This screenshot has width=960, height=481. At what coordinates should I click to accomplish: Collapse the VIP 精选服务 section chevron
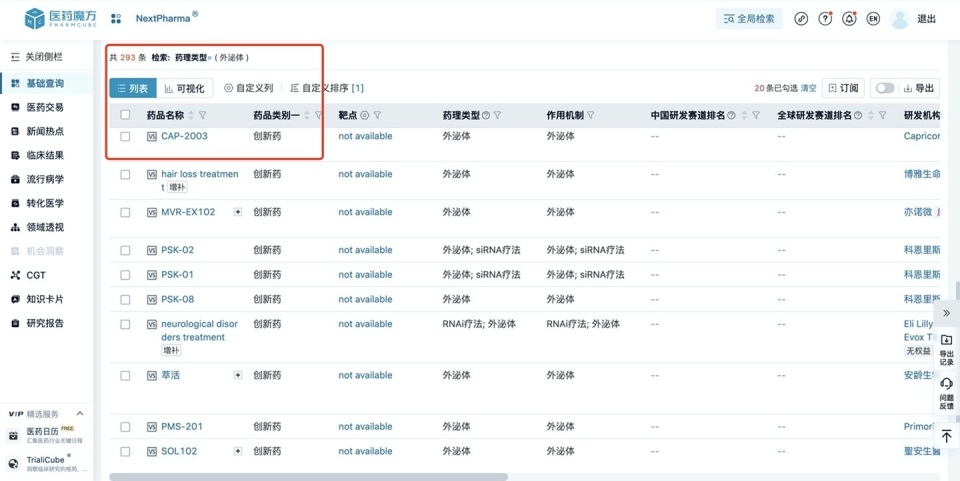click(80, 414)
